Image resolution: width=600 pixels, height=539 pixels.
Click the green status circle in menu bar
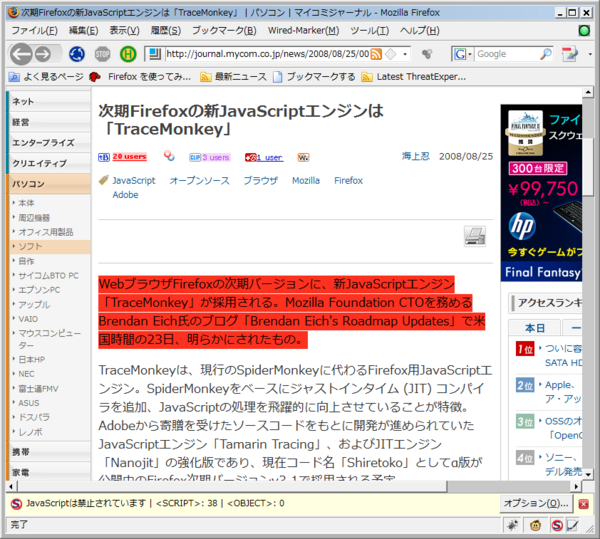pos(584,31)
